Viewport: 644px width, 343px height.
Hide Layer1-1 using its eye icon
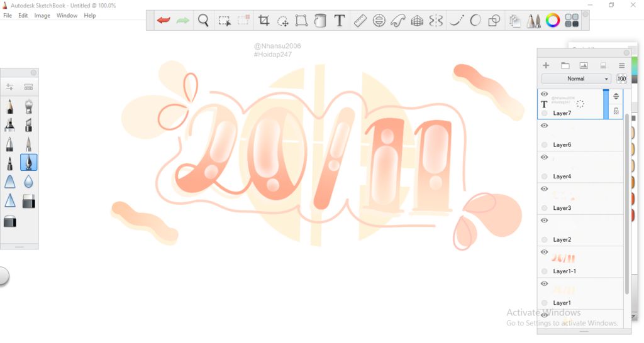coord(544,252)
